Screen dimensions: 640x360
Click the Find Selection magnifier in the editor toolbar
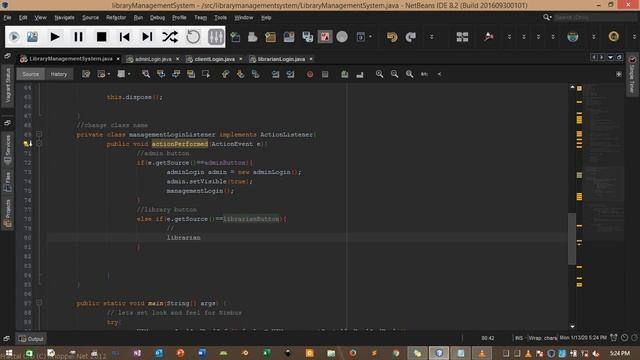[x=146, y=74]
